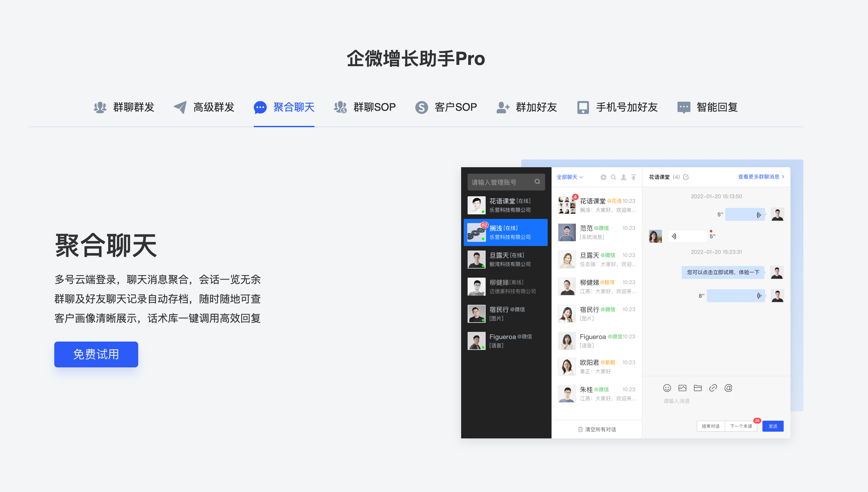Click the insert link icon
The height and width of the screenshot is (492, 868).
tap(713, 388)
